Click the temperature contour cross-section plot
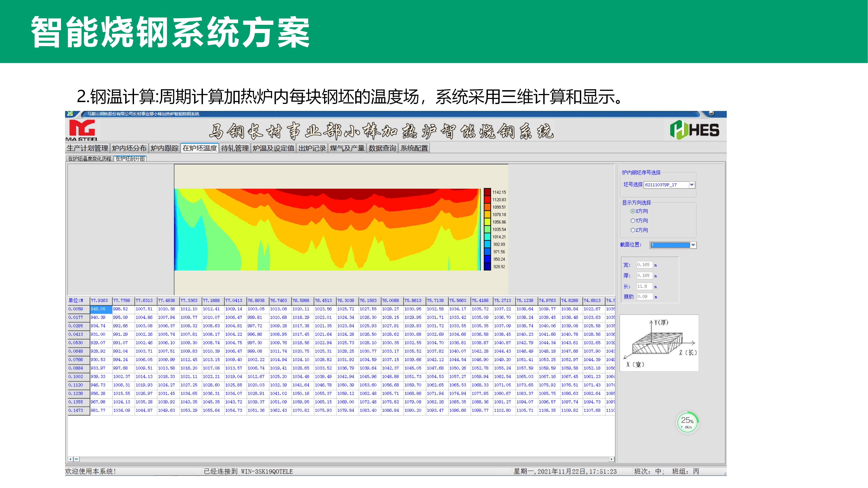Screen dimensions: 868x488 click(327, 229)
